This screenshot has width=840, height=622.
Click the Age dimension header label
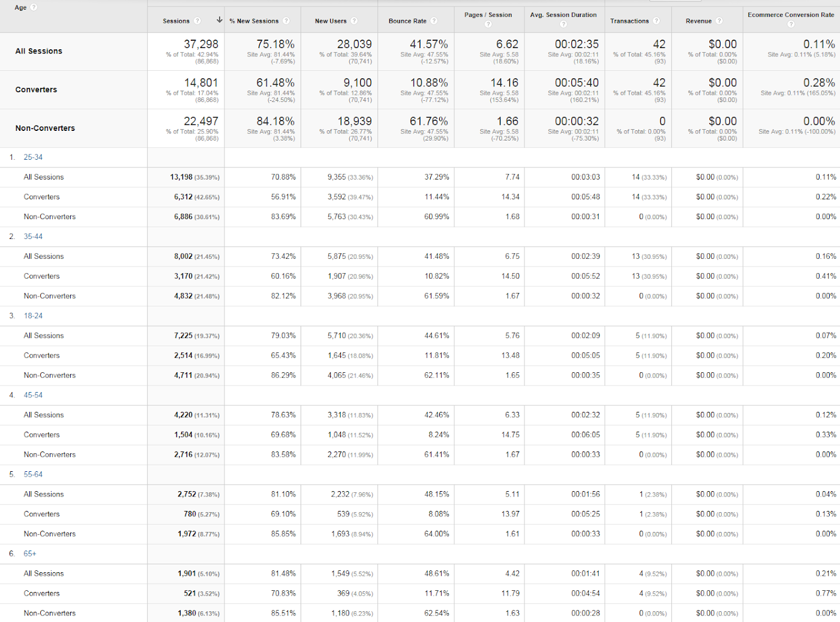20,7
